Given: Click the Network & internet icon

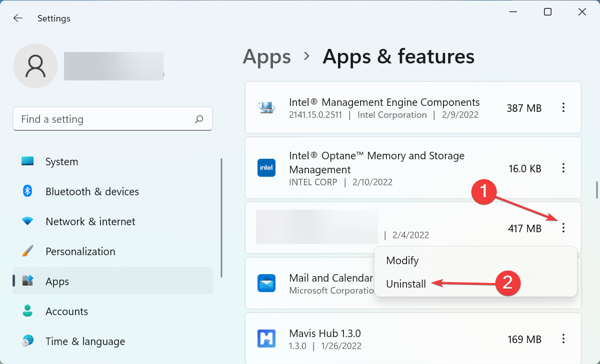Looking at the screenshot, I should click(x=27, y=221).
